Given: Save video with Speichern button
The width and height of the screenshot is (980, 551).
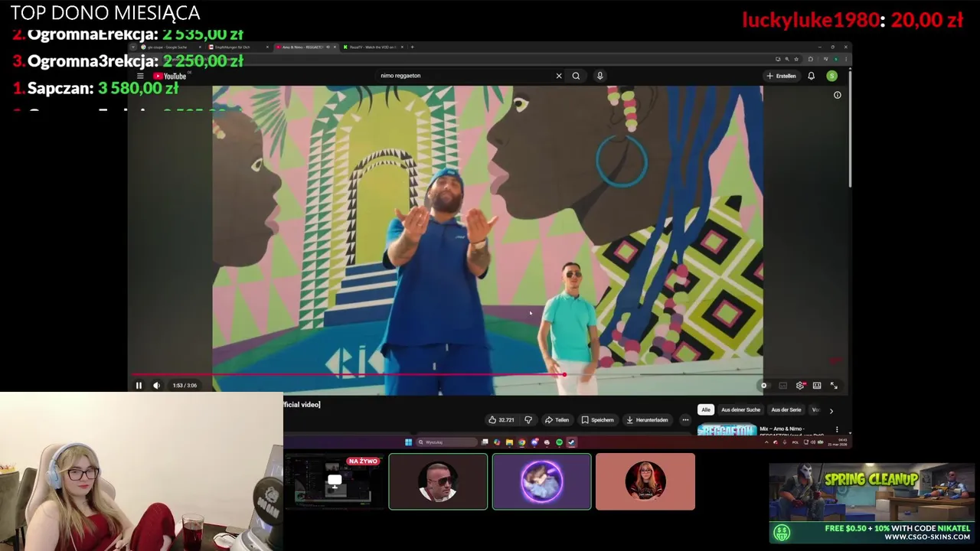Looking at the screenshot, I should point(597,419).
